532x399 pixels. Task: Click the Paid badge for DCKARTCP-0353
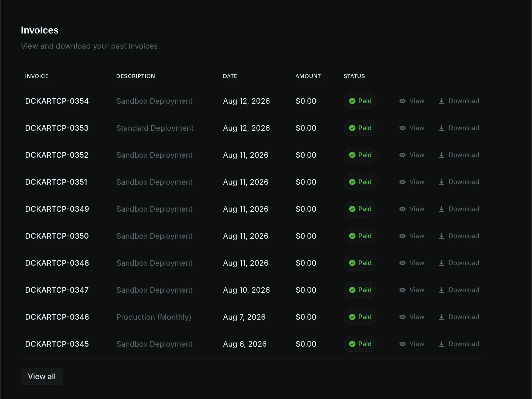pyautogui.click(x=360, y=128)
